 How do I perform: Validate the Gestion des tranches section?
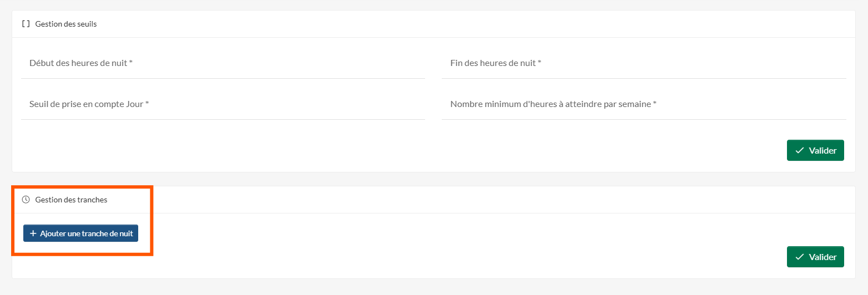tap(815, 257)
